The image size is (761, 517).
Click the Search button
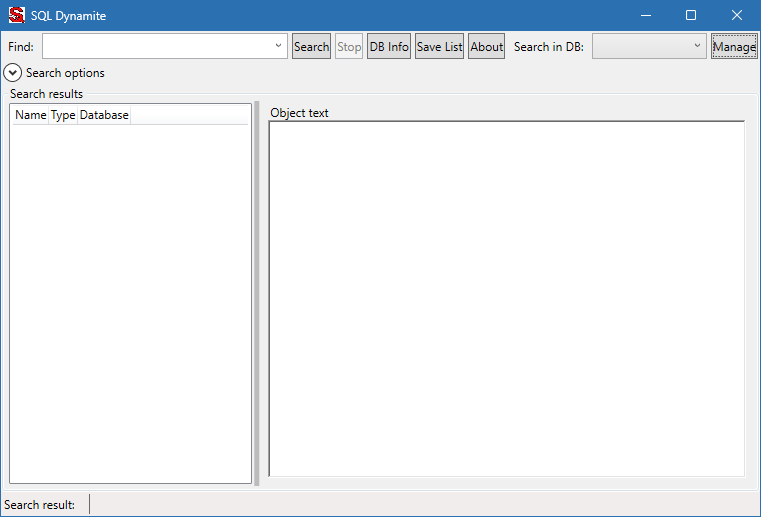tap(311, 46)
